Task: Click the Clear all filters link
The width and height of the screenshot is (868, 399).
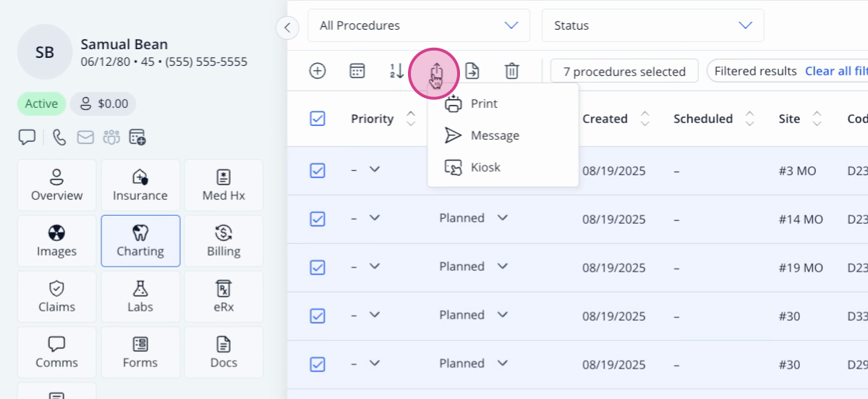Action: [836, 71]
